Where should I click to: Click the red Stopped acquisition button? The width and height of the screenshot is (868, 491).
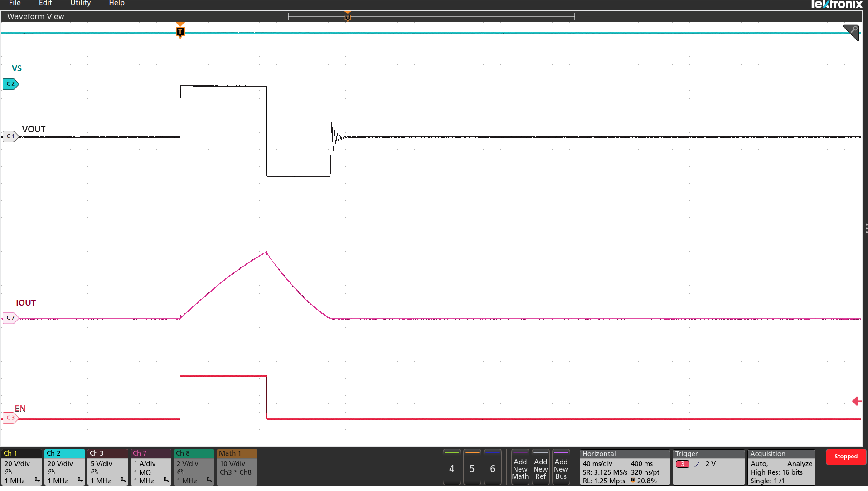(x=846, y=457)
